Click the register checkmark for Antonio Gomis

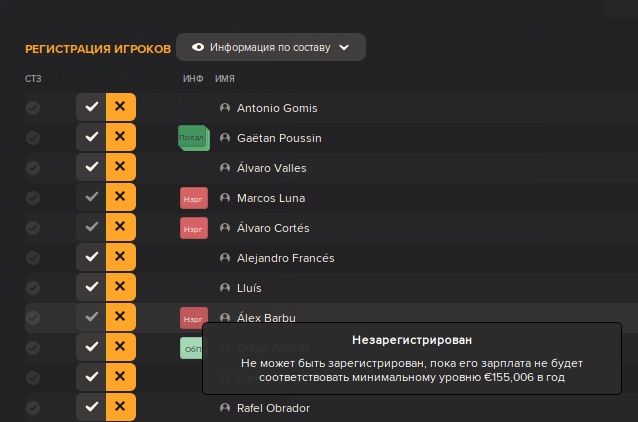[91, 107]
